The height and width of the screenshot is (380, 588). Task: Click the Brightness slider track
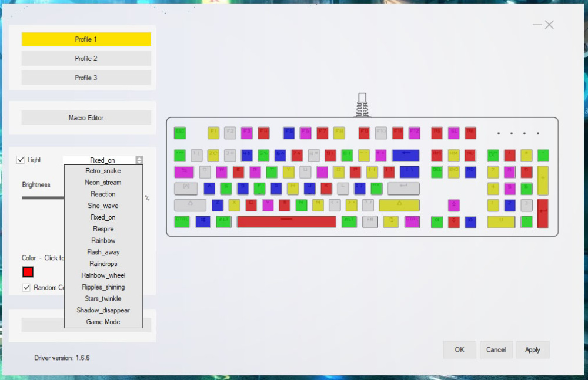tap(43, 197)
